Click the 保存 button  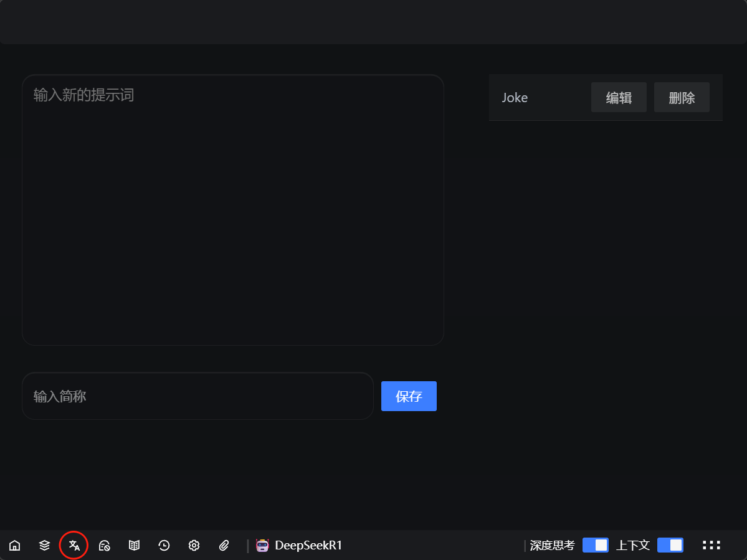pos(409,396)
